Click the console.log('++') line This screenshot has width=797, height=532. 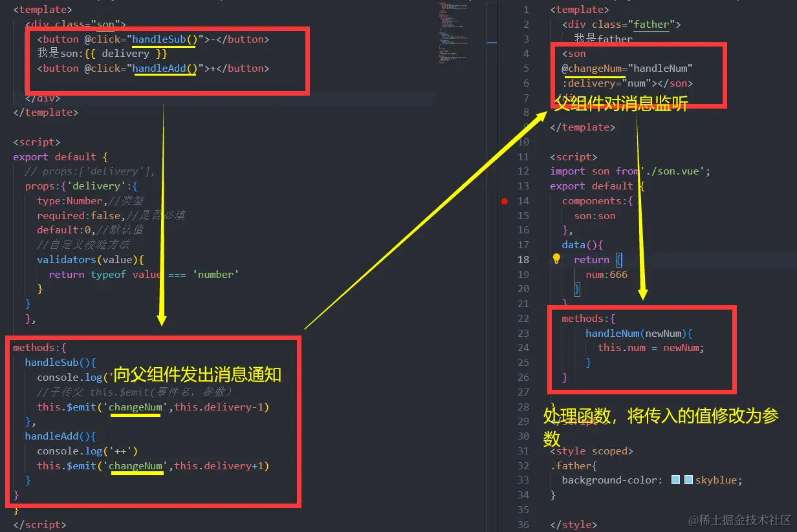pyautogui.click(x=87, y=451)
